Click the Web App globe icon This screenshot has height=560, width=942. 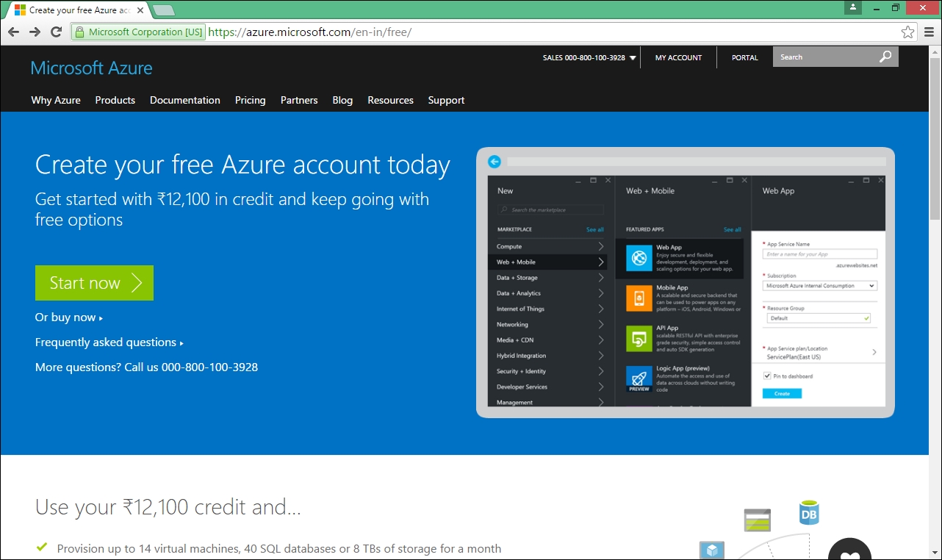[639, 258]
